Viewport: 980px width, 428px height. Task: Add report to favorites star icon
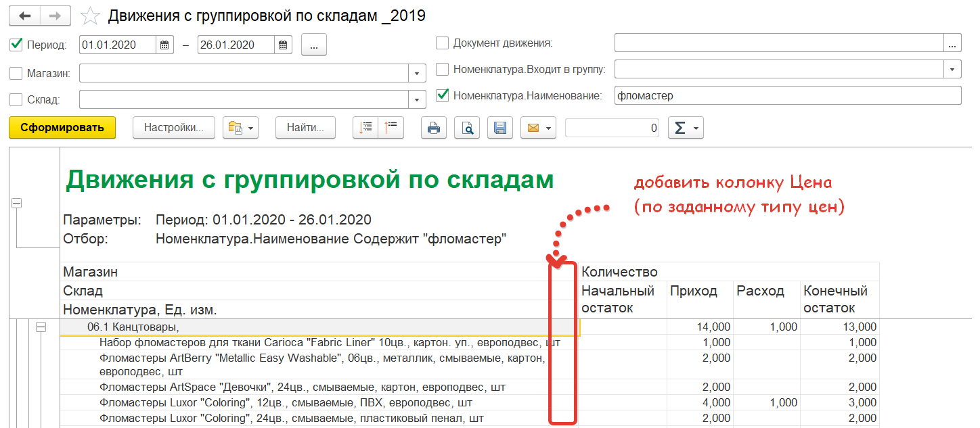[91, 16]
